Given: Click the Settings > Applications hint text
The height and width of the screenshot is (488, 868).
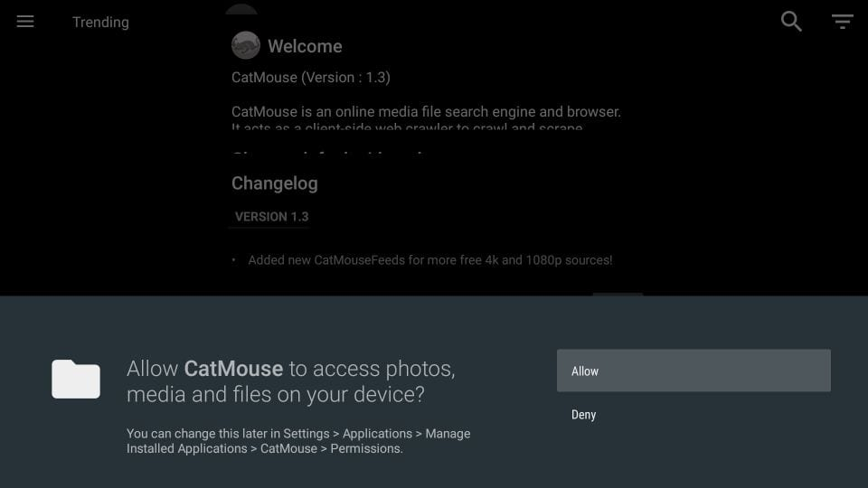Looking at the screenshot, I should click(x=298, y=441).
